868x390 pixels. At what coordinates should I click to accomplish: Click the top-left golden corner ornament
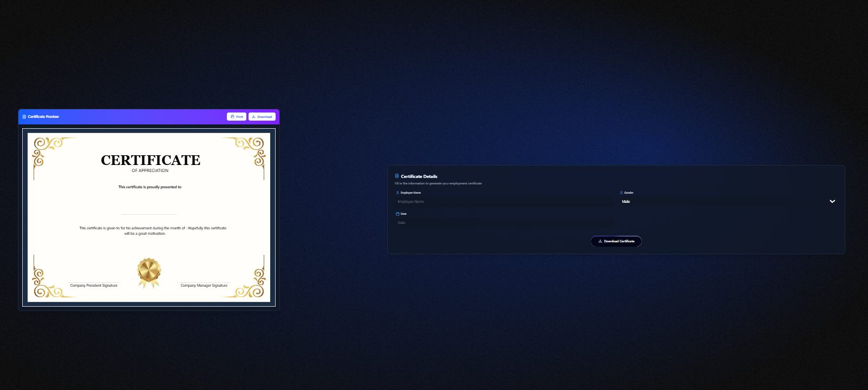click(x=46, y=150)
